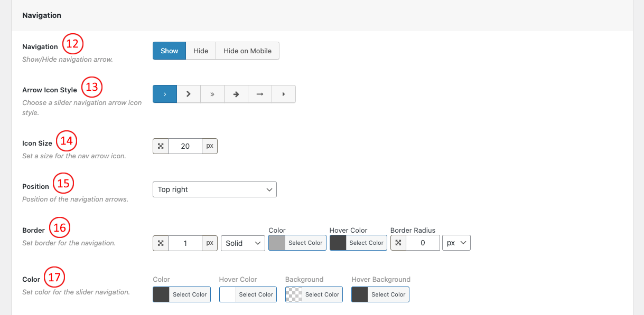Select the filled triangle caret icon style
The width and height of the screenshot is (644, 315).
coord(284,94)
